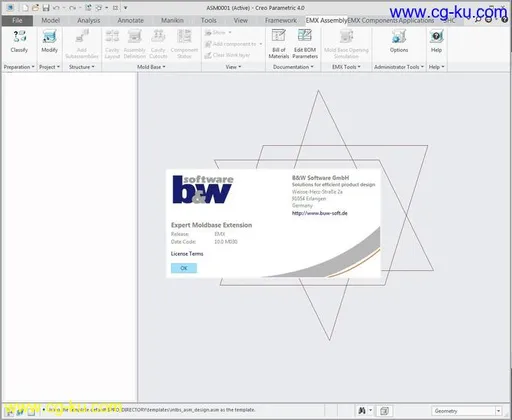Click the help question mark at top right

point(505,20)
